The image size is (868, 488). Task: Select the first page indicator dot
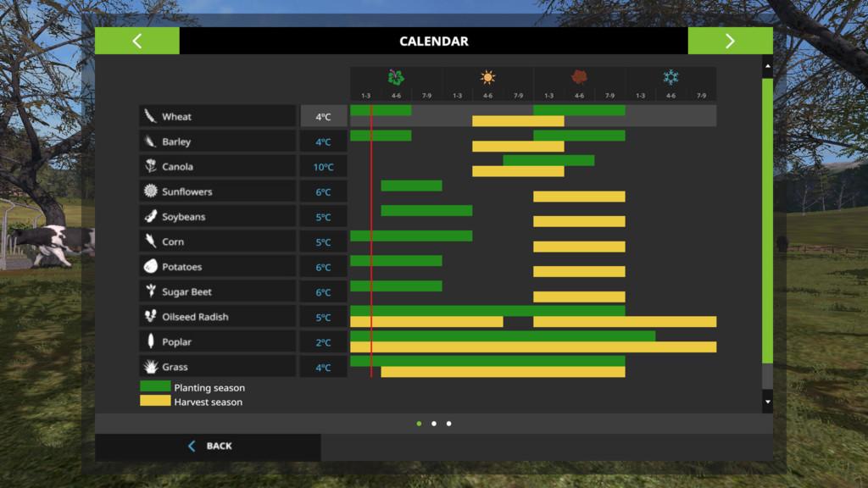[x=419, y=424]
